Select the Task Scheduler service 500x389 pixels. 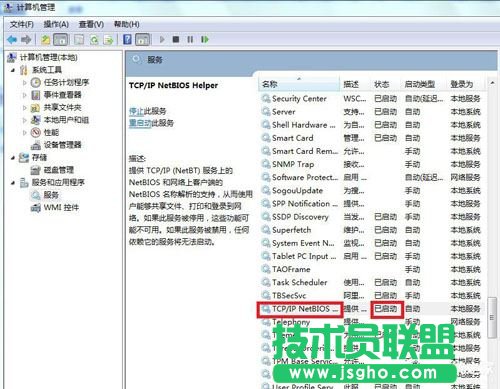pyautogui.click(x=372, y=282)
